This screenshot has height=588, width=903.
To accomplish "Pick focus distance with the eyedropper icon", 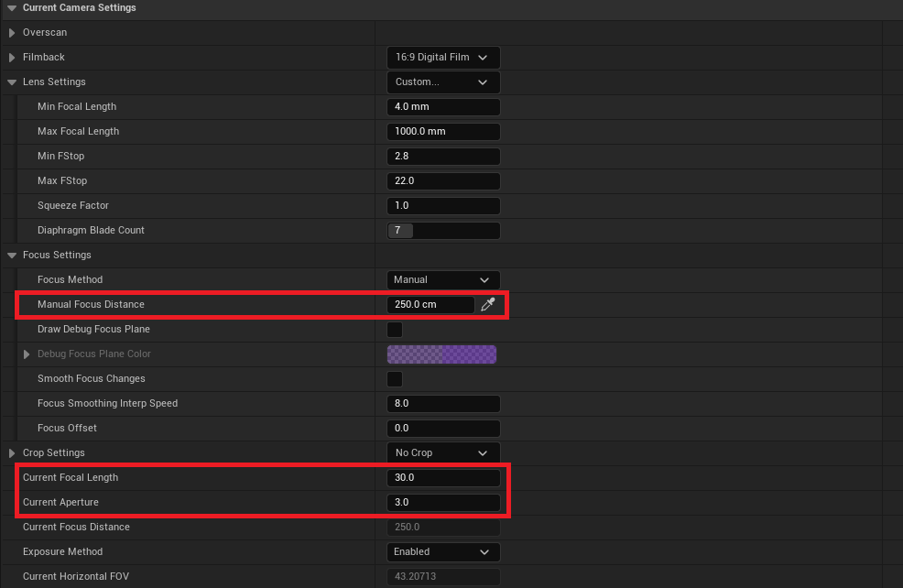I will (x=488, y=304).
